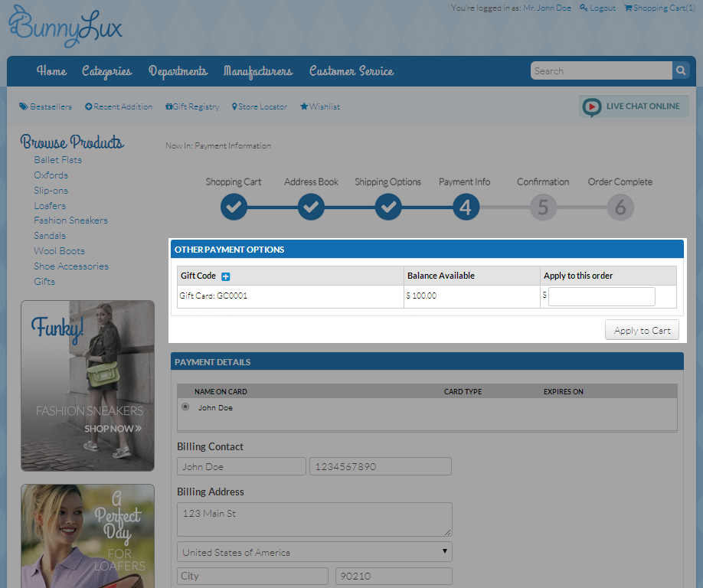The image size is (703, 588).
Task: Click the Gift Card: GC0001 text
Action: [x=214, y=296]
